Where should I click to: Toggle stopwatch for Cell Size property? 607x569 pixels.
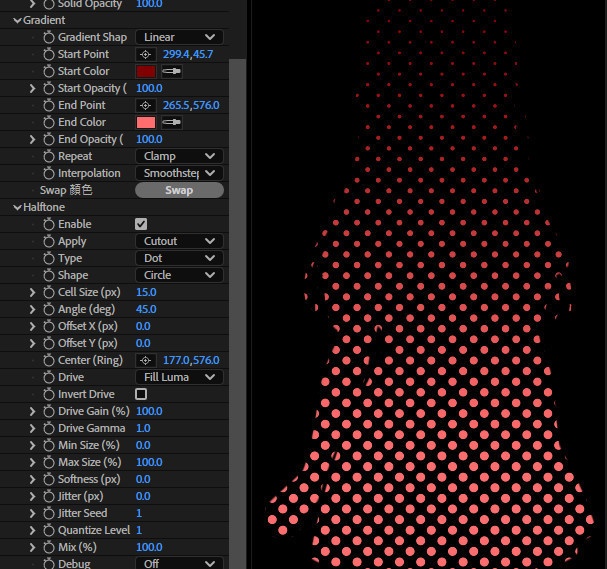(49, 293)
